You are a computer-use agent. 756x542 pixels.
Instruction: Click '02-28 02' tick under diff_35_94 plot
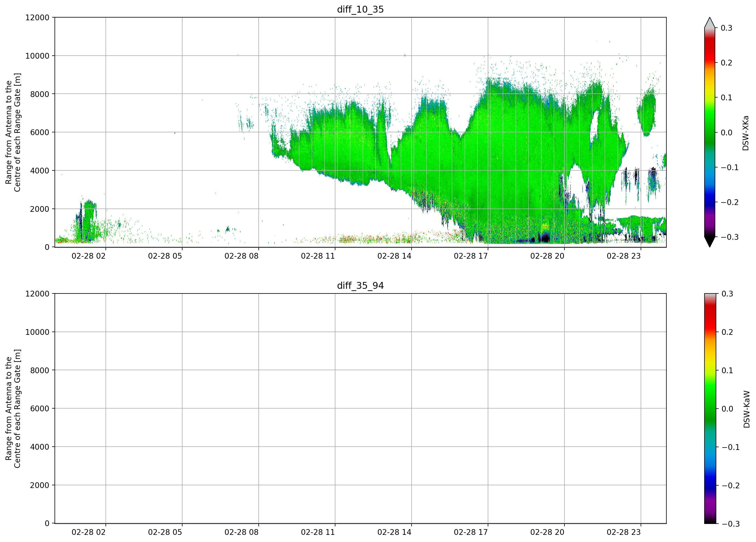(89, 532)
